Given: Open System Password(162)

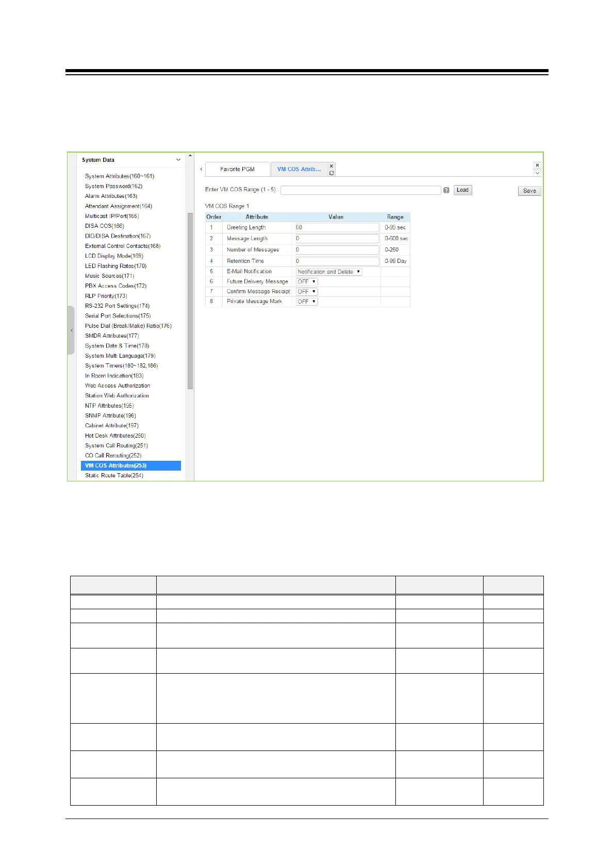Looking at the screenshot, I should coord(113,186).
